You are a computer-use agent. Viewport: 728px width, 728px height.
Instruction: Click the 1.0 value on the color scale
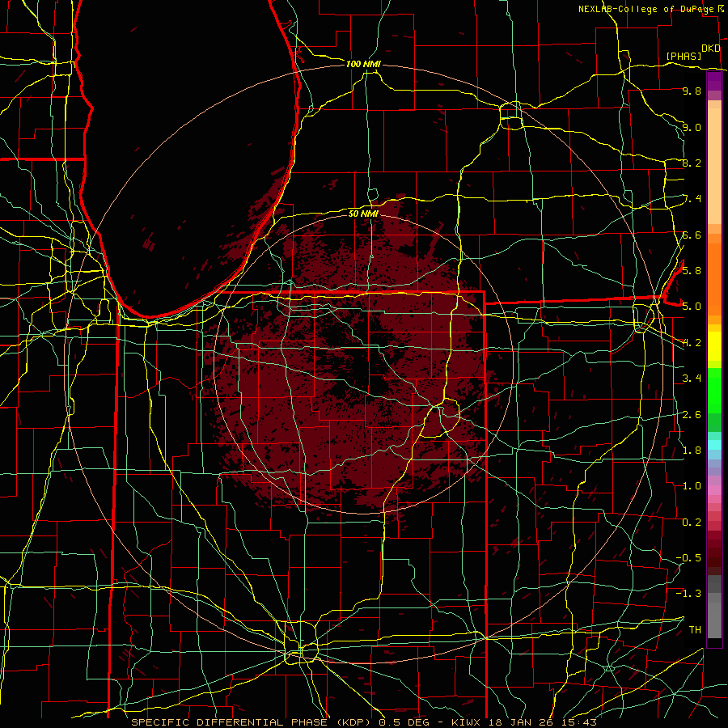point(692,485)
